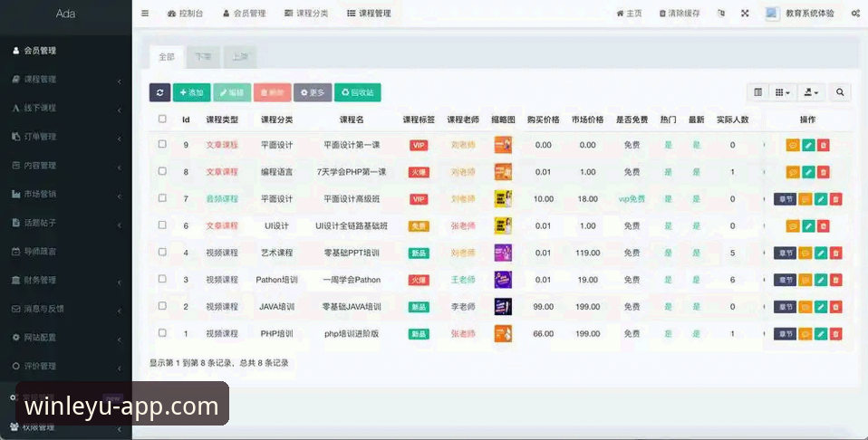Viewport: 868px width, 440px height.
Task: Expand the 网站配置 sidebar menu
Action: coord(66,338)
